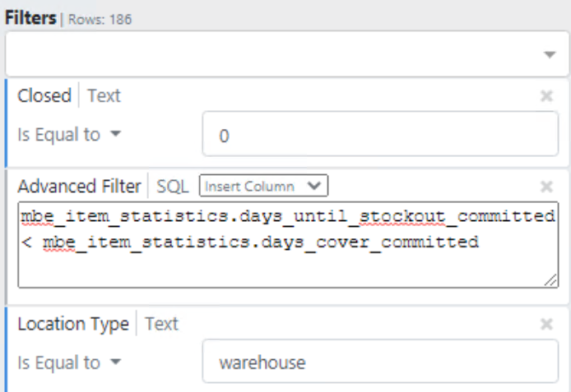Click inside the empty filter picker field

point(272,54)
